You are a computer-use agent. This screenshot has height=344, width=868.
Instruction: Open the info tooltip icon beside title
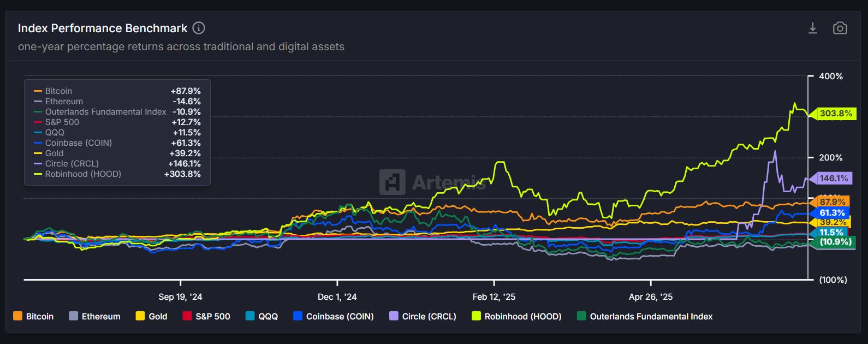coord(199,28)
